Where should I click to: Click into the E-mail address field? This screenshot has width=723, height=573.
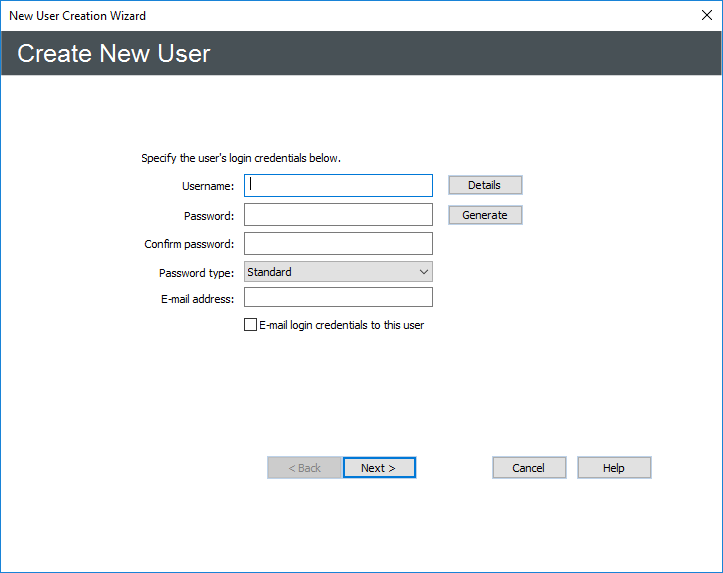click(338, 298)
